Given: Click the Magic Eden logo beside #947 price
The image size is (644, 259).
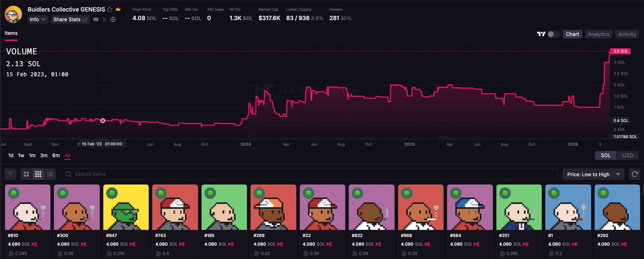Looking at the screenshot, I should [x=134, y=243].
